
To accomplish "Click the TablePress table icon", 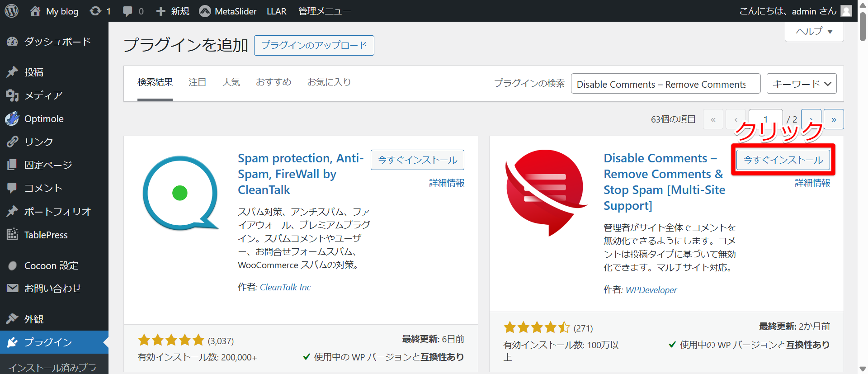I will [x=12, y=234].
